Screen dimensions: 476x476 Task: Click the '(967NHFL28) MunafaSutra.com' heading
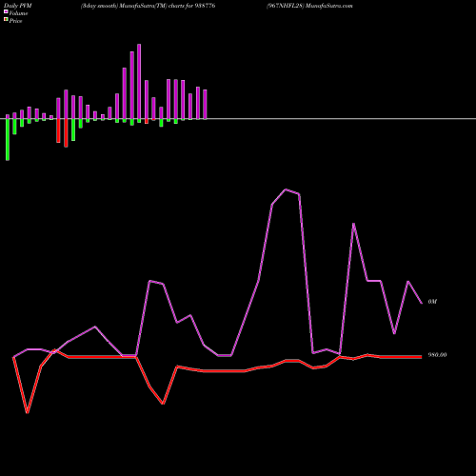[309, 6]
